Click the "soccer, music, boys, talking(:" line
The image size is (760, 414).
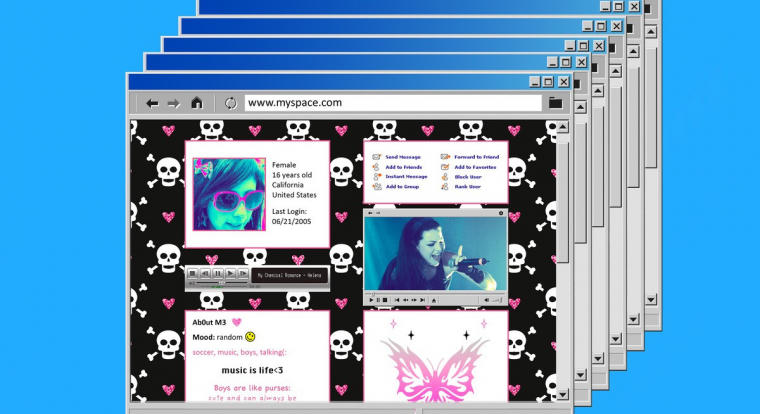coord(239,352)
